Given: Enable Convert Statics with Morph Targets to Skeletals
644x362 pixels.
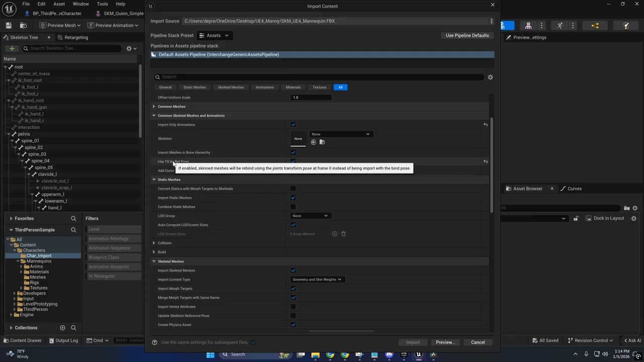Looking at the screenshot, I should pos(293,189).
